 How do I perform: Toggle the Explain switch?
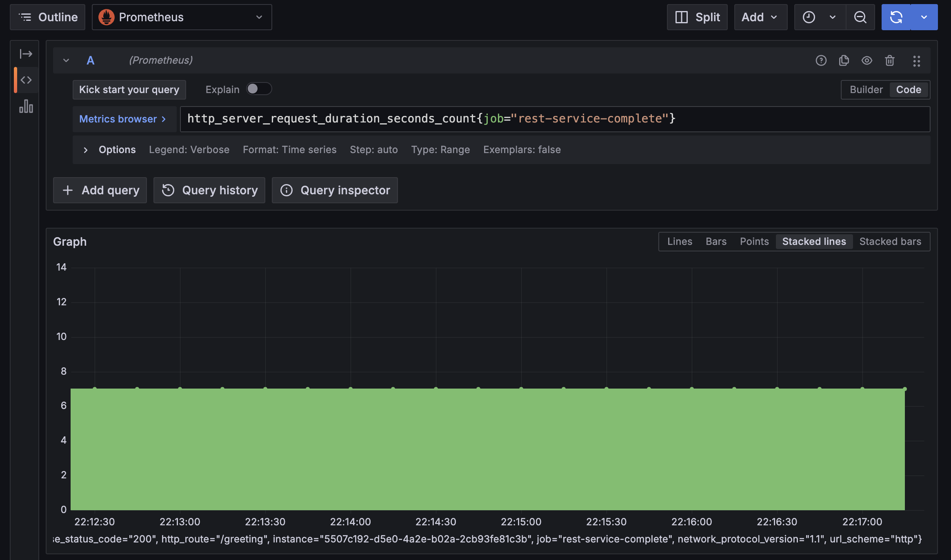[x=259, y=89]
